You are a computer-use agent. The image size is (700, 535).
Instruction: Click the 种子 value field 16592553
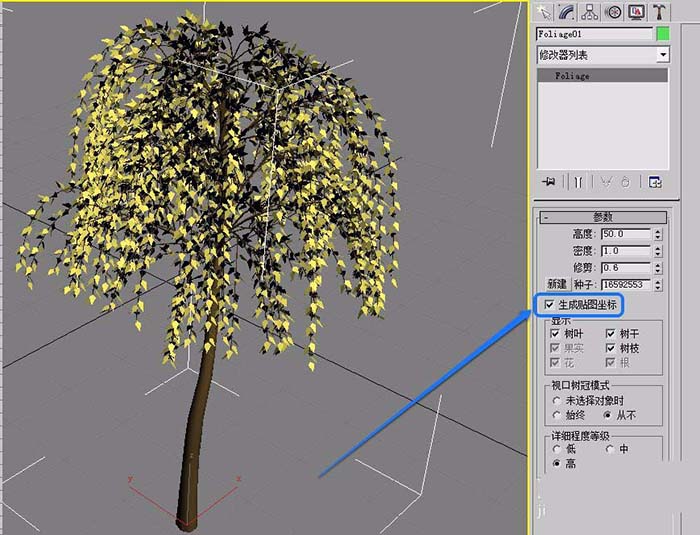(626, 284)
